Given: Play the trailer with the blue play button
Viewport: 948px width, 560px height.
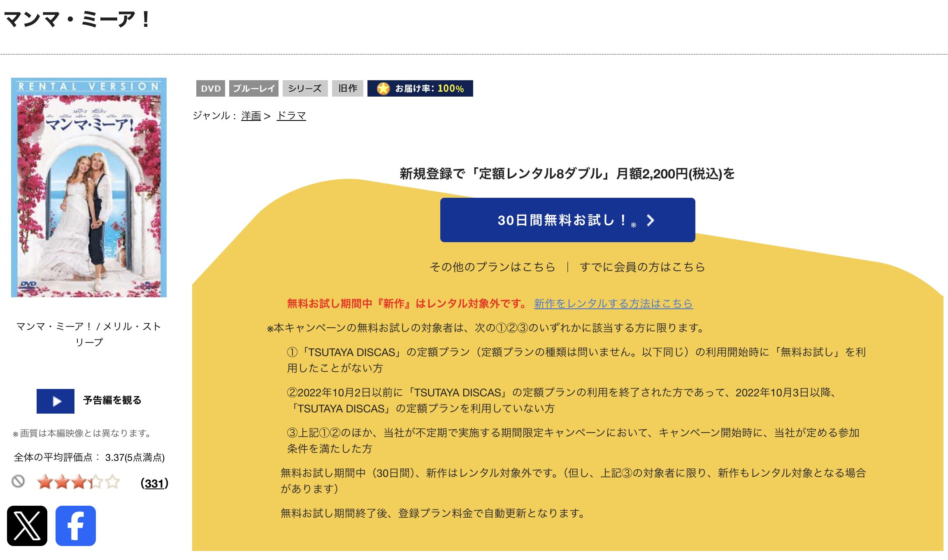Looking at the screenshot, I should click(x=56, y=401).
